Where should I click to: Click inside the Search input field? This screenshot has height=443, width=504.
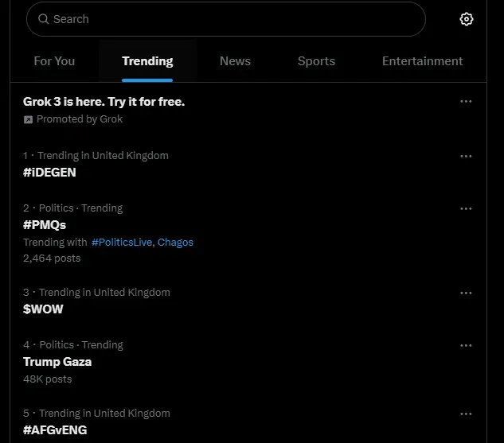click(231, 19)
